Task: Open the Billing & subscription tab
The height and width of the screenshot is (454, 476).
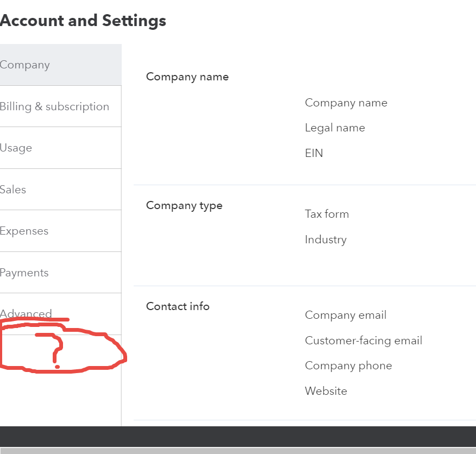Action: [x=54, y=106]
